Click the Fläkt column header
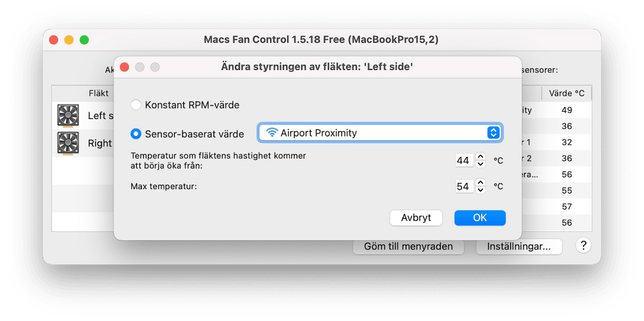Viewport: 644px width, 321px height. (99, 93)
